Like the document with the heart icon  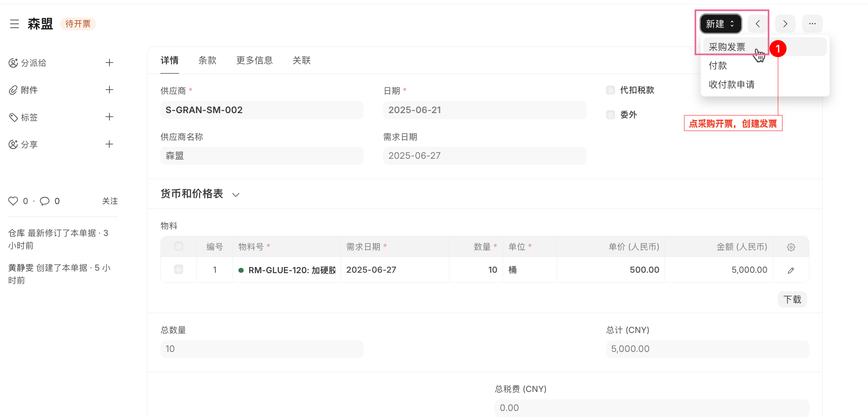(13, 201)
